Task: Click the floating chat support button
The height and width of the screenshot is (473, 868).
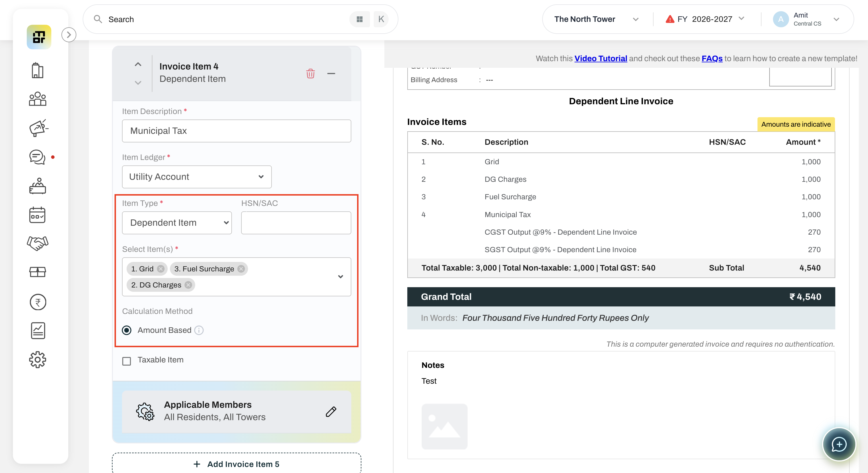Action: tap(839, 444)
